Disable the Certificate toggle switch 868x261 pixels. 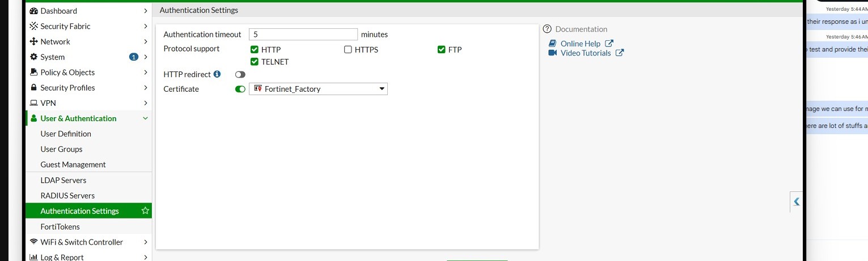point(240,89)
